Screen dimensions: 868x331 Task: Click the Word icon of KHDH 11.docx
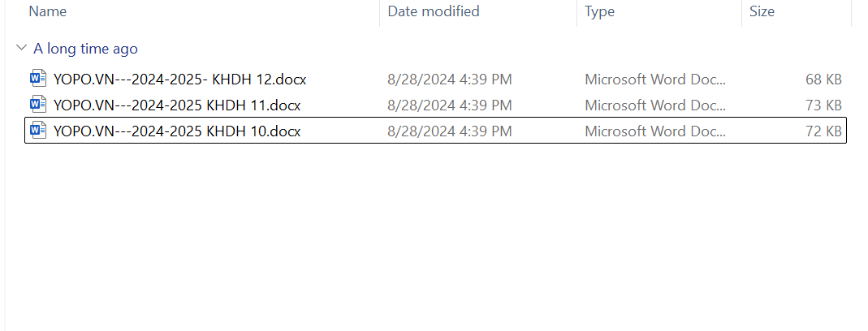(37, 105)
